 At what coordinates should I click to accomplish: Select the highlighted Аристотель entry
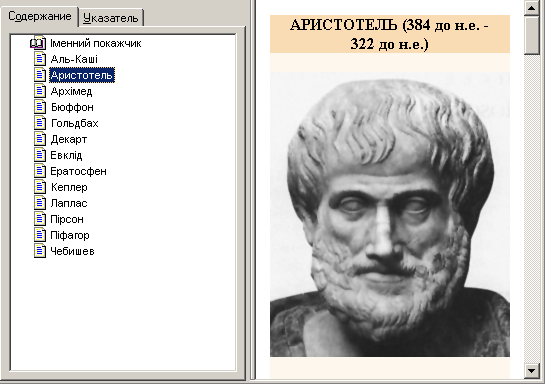coord(82,75)
